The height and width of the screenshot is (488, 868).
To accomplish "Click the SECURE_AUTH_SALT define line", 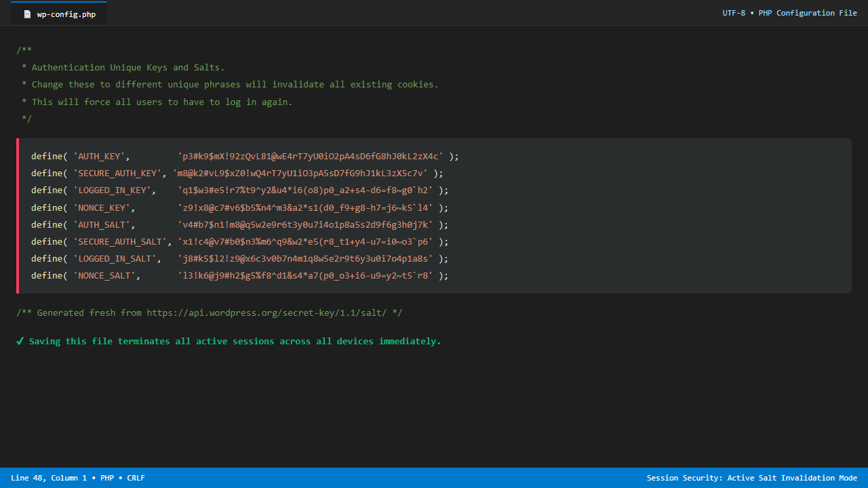I will tap(240, 242).
